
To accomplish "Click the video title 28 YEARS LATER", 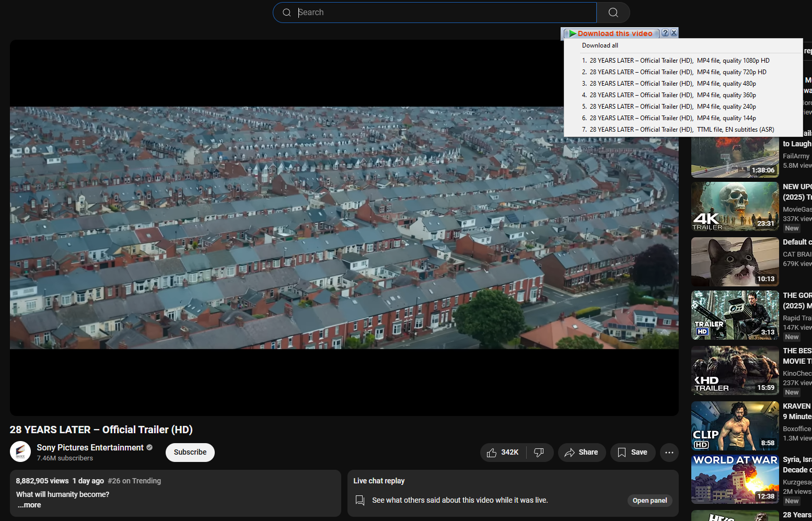I will click(101, 430).
